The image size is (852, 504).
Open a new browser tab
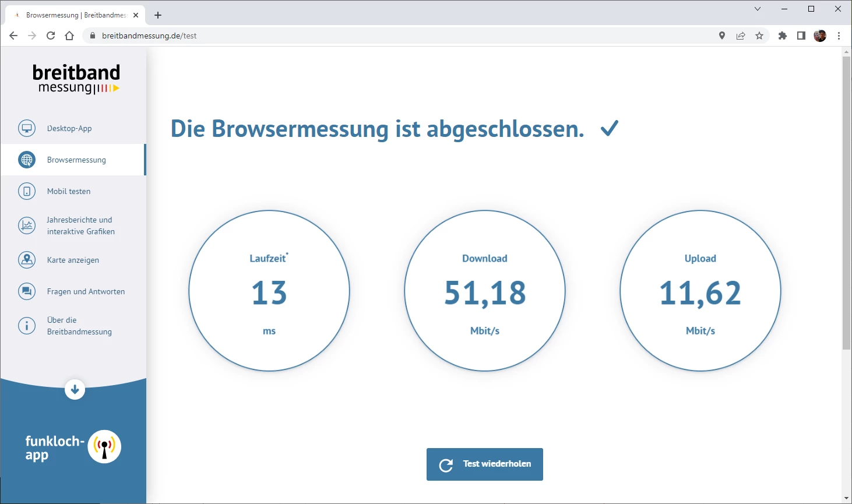pos(158,15)
